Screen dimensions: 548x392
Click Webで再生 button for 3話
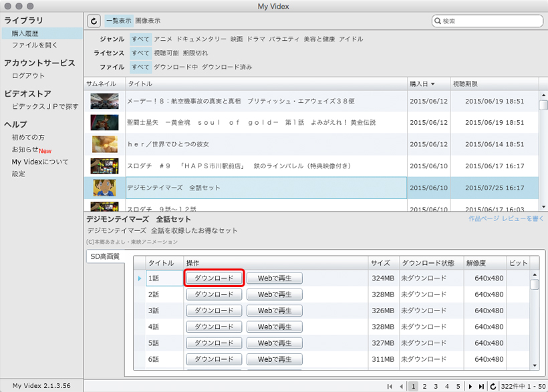(x=275, y=311)
